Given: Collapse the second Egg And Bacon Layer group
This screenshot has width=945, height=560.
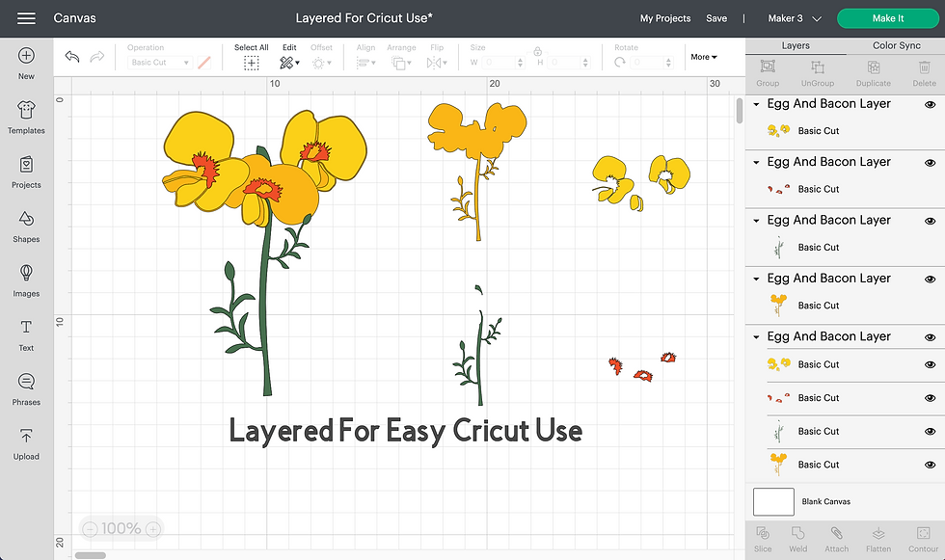Looking at the screenshot, I should click(756, 163).
